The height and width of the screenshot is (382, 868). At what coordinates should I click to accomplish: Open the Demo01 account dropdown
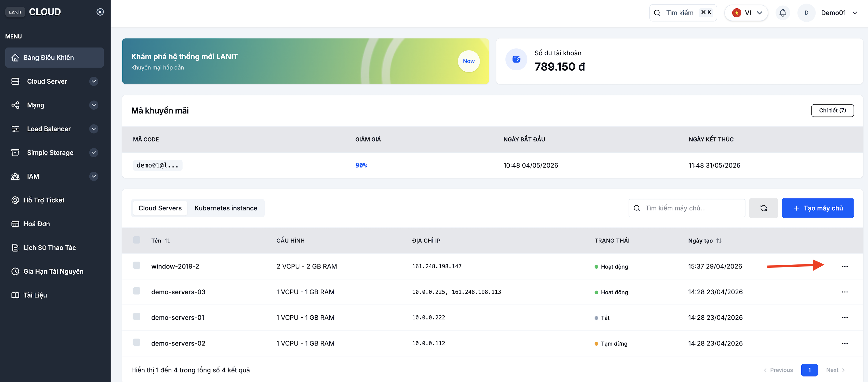pyautogui.click(x=839, y=13)
